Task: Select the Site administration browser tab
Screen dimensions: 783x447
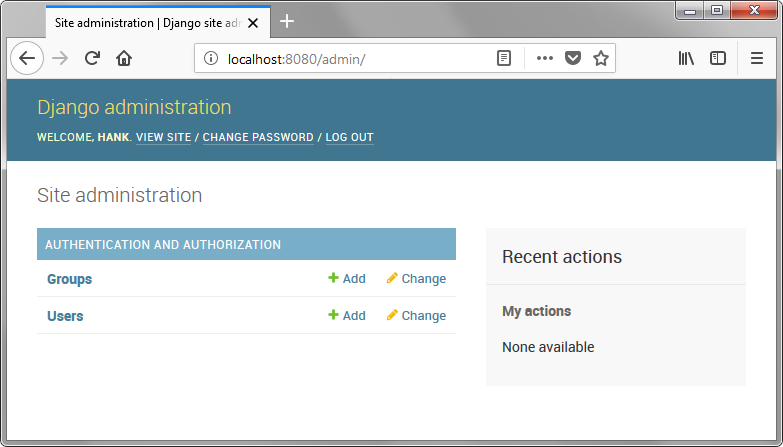Action: tap(158, 22)
